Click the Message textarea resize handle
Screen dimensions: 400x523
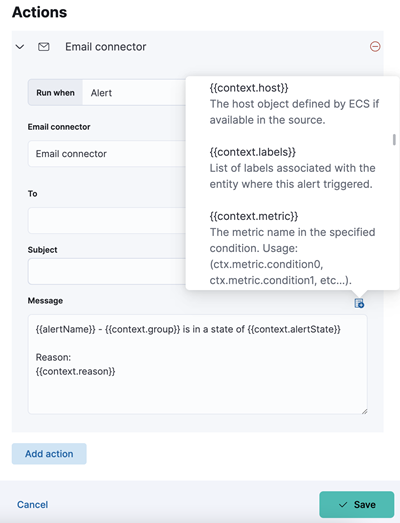(364, 411)
